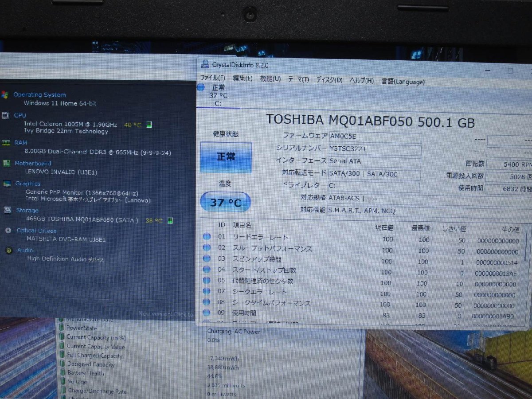
Task: Click the status circle for 代替処理済のセクタ数 row
Action: point(207,280)
